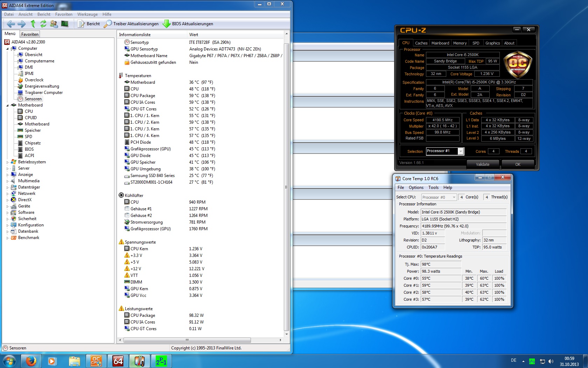Open the green monitor diagnostics toolbar icon
This screenshot has width=588, height=368.
pyautogui.click(x=65, y=24)
